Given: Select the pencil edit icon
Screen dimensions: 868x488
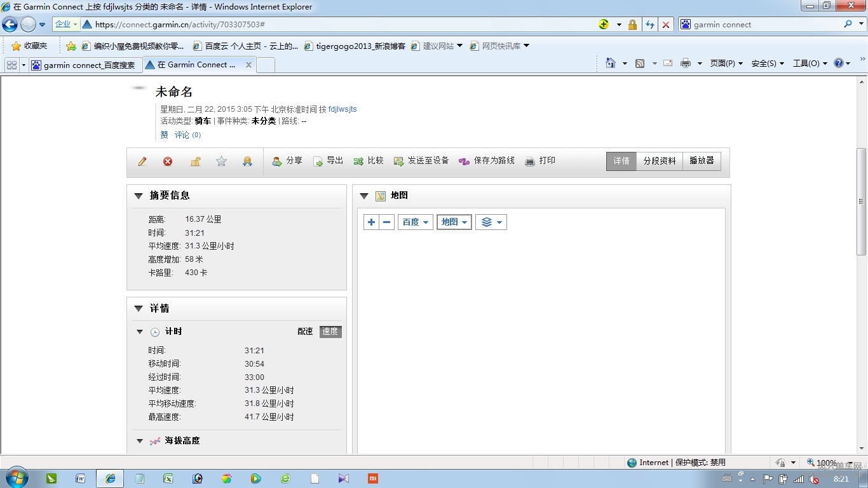Looking at the screenshot, I should [x=142, y=161].
